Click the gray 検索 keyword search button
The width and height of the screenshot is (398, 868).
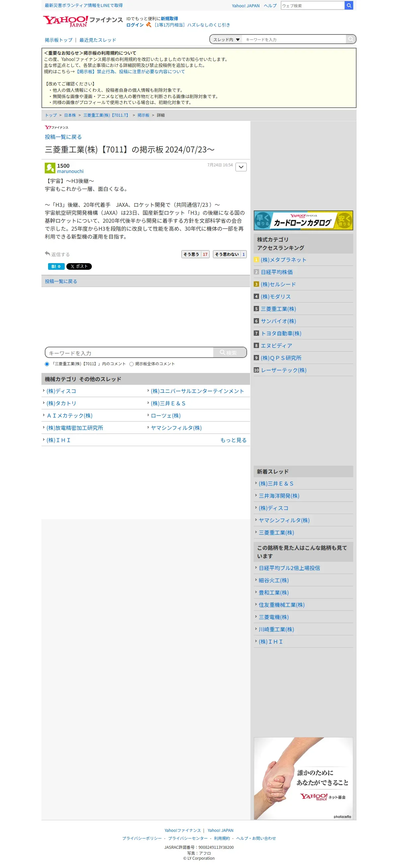click(x=230, y=352)
